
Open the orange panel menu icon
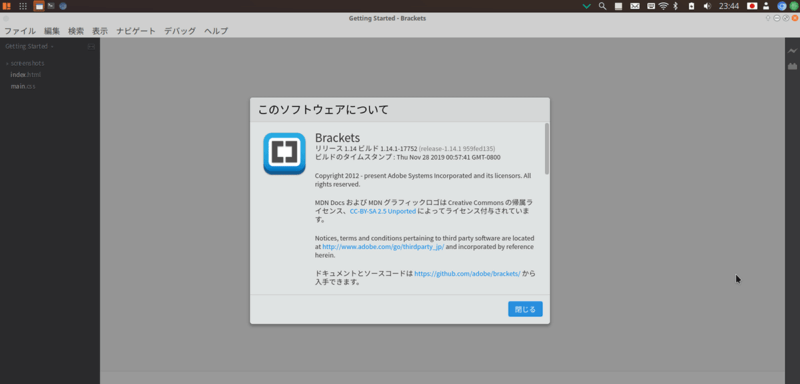(x=7, y=6)
